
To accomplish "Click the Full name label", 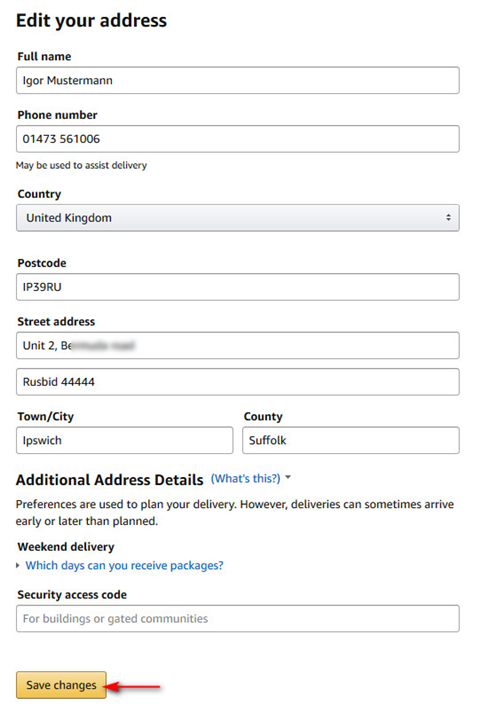I will (44, 56).
